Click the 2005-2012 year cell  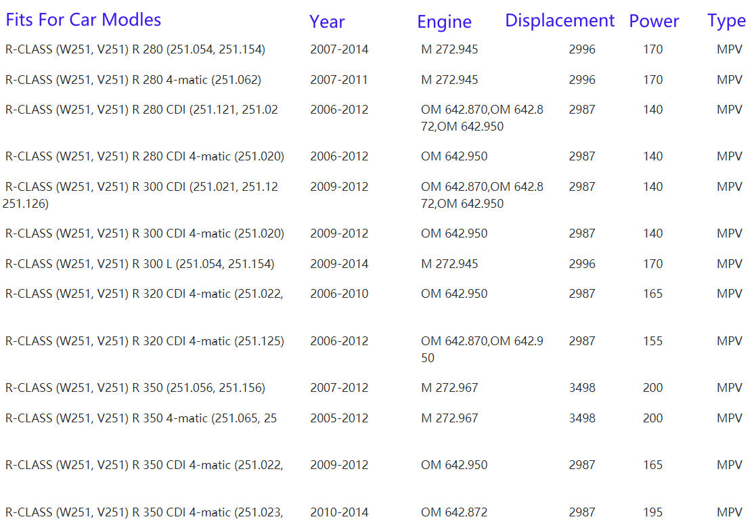[x=339, y=418]
